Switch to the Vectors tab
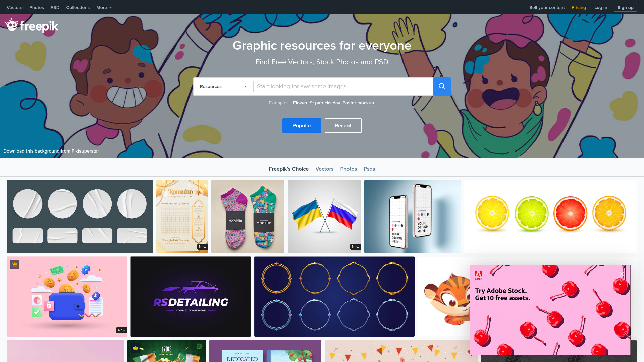This screenshot has height=362, width=644. point(324,169)
